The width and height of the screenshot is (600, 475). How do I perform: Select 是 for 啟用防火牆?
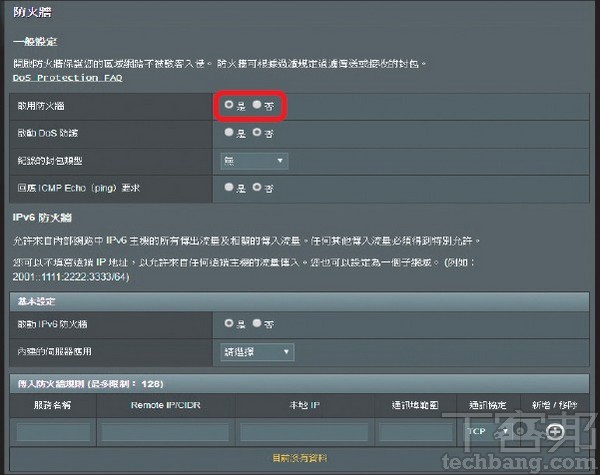pos(230,104)
